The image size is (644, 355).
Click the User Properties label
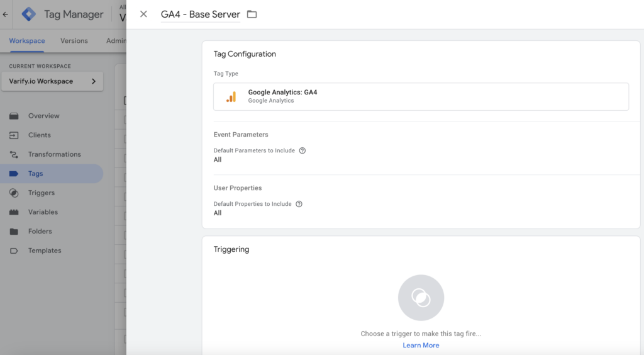pos(237,188)
